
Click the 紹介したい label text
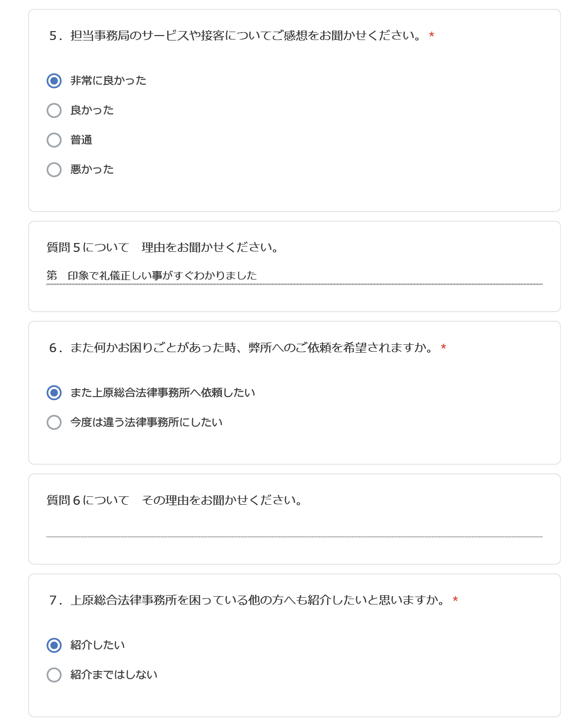click(x=97, y=645)
